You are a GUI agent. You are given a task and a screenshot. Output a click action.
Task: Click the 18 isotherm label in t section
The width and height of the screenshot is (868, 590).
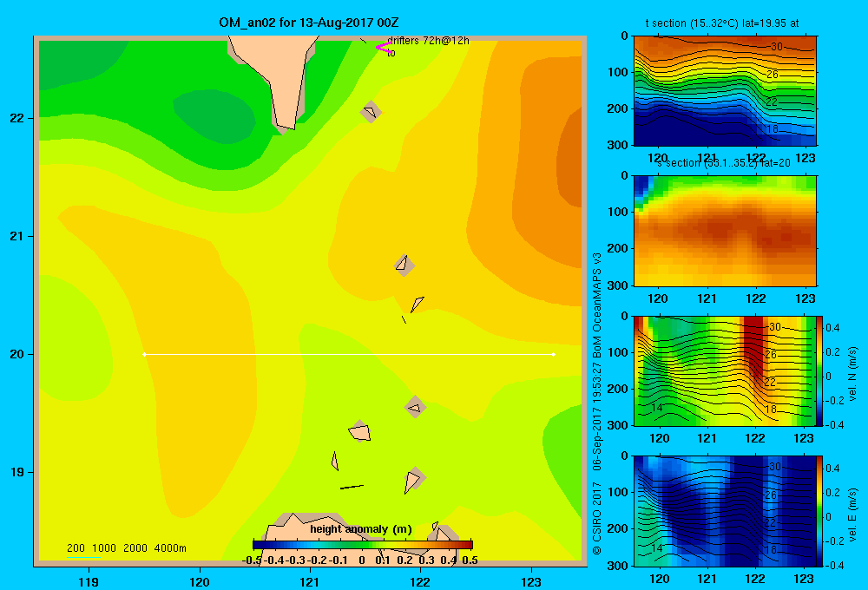(773, 129)
